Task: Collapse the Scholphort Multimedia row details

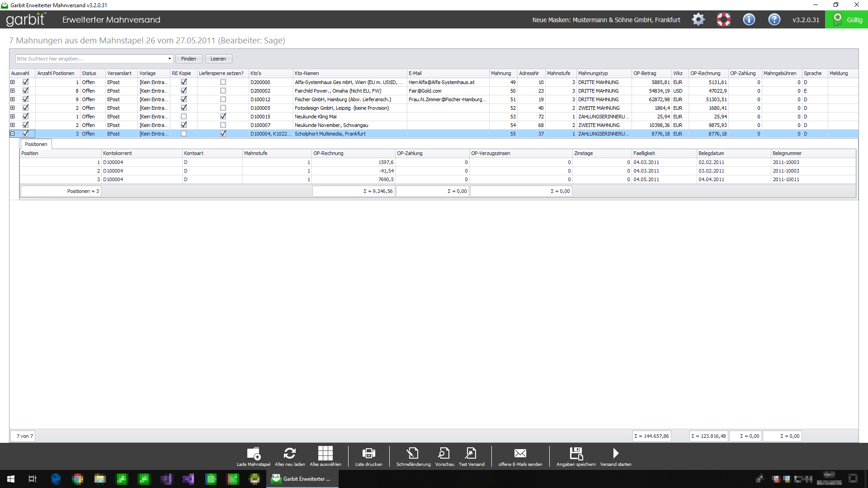Action: (x=13, y=134)
